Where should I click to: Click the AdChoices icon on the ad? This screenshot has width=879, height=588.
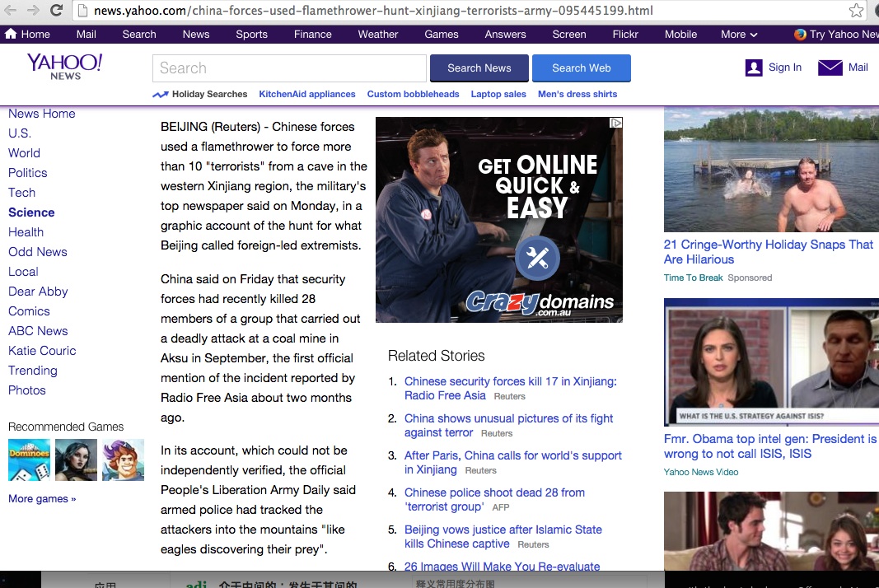pos(615,123)
